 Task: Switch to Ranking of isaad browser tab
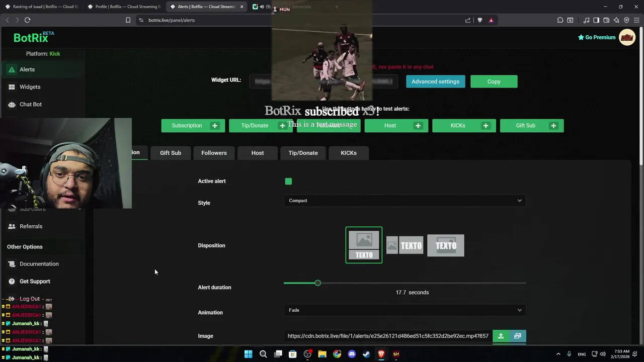click(x=42, y=7)
